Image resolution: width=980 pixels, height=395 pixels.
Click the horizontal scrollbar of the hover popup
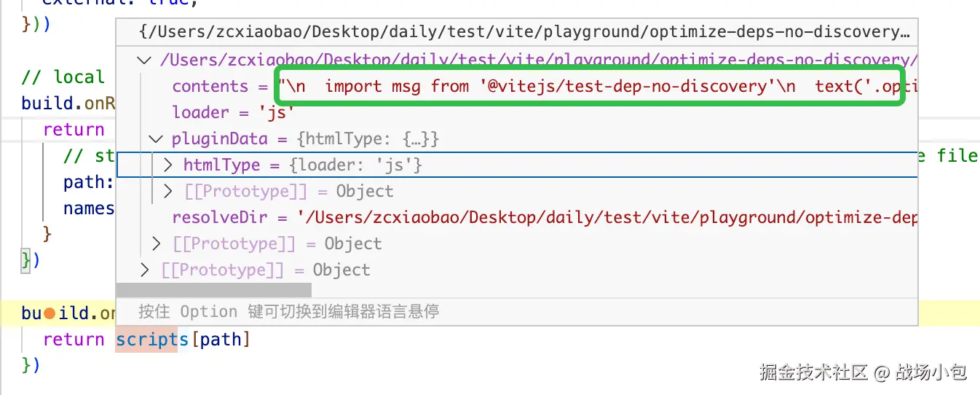coord(197,289)
